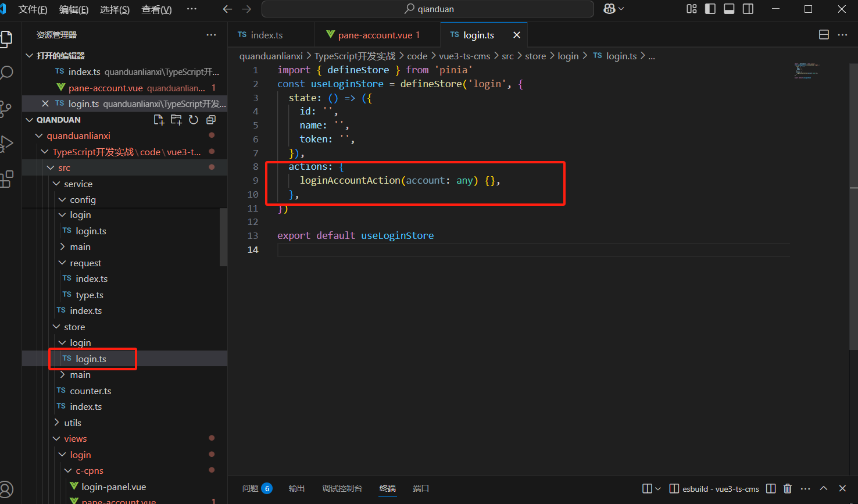858x504 pixels.
Task: Close the bottom panel
Action: click(842, 488)
